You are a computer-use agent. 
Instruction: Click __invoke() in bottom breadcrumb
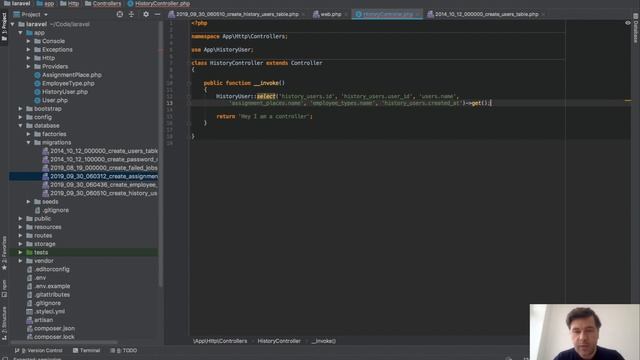coord(324,341)
